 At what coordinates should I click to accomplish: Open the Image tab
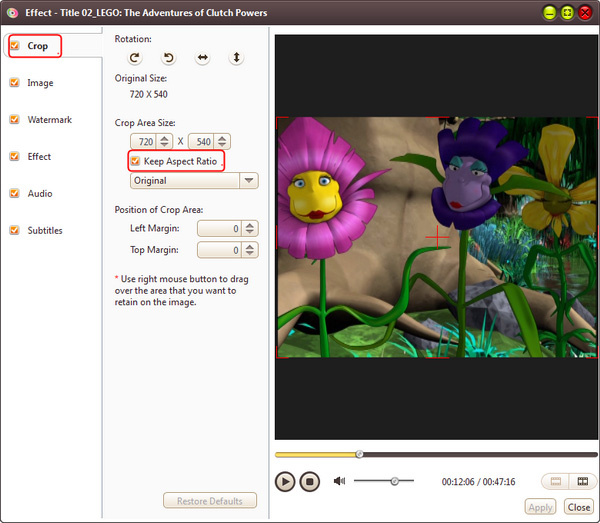click(41, 83)
